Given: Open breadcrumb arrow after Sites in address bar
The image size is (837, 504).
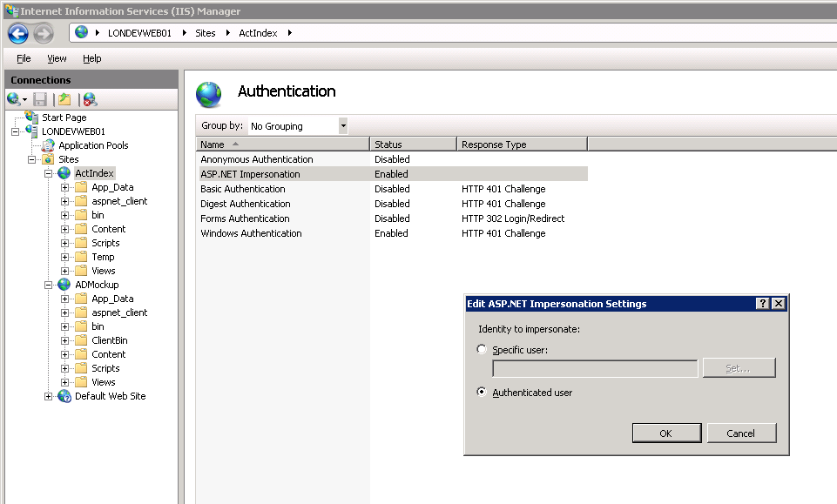Looking at the screenshot, I should tap(228, 33).
